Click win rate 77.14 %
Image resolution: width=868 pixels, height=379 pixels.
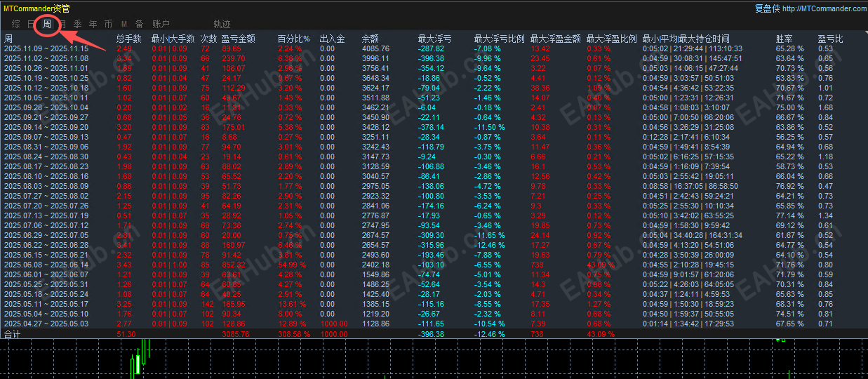point(789,215)
